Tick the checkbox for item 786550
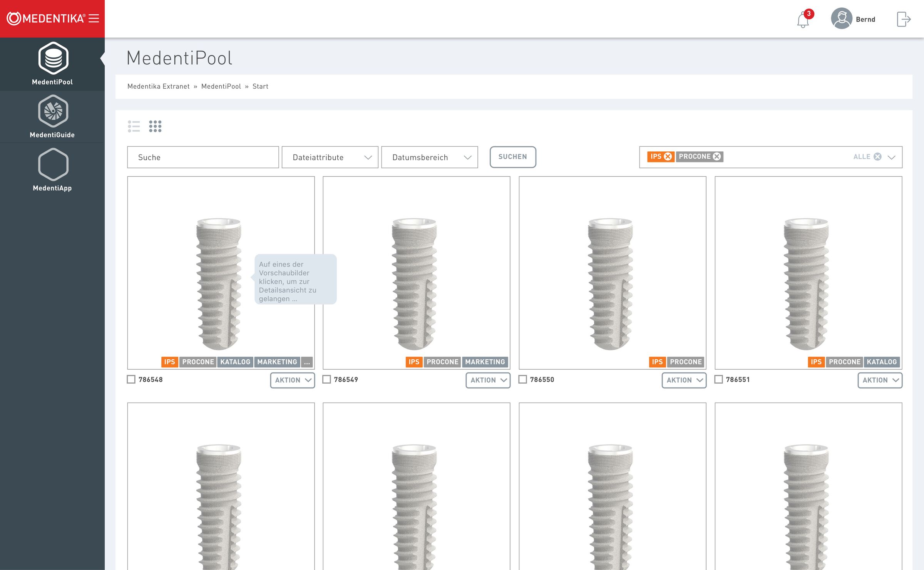Viewport: 924px width, 570px height. (522, 379)
